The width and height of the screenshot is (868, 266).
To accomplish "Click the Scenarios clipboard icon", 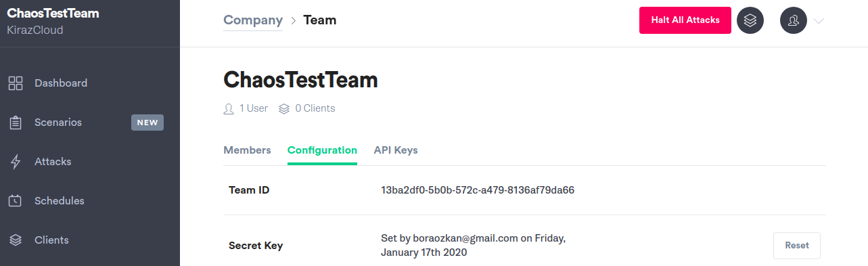I will [x=16, y=123].
